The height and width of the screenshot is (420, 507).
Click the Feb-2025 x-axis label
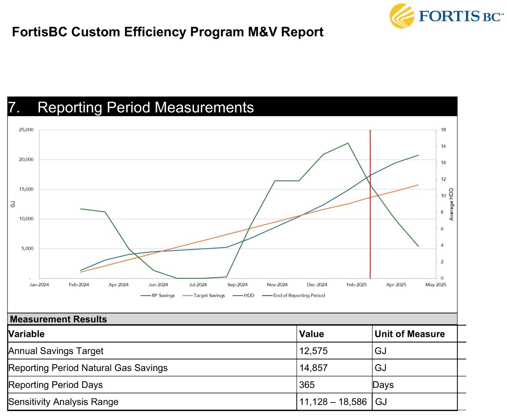356,284
